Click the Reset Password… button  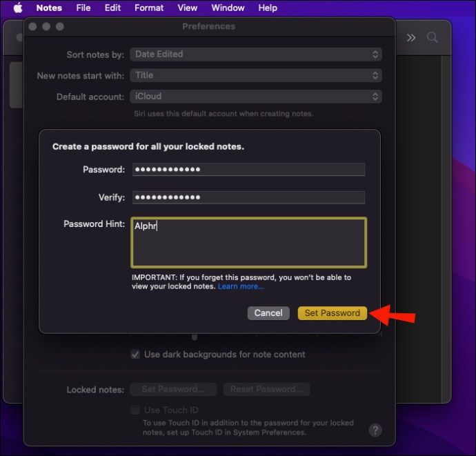click(x=266, y=389)
